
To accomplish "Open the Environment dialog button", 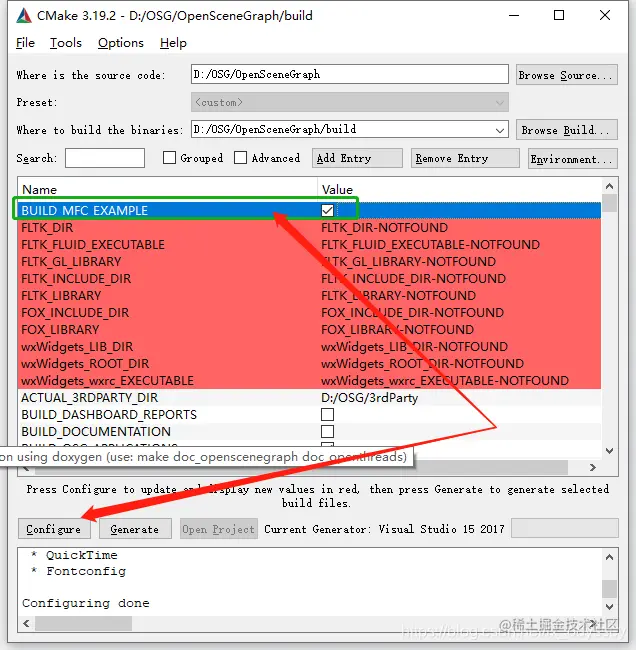I will pos(573,159).
